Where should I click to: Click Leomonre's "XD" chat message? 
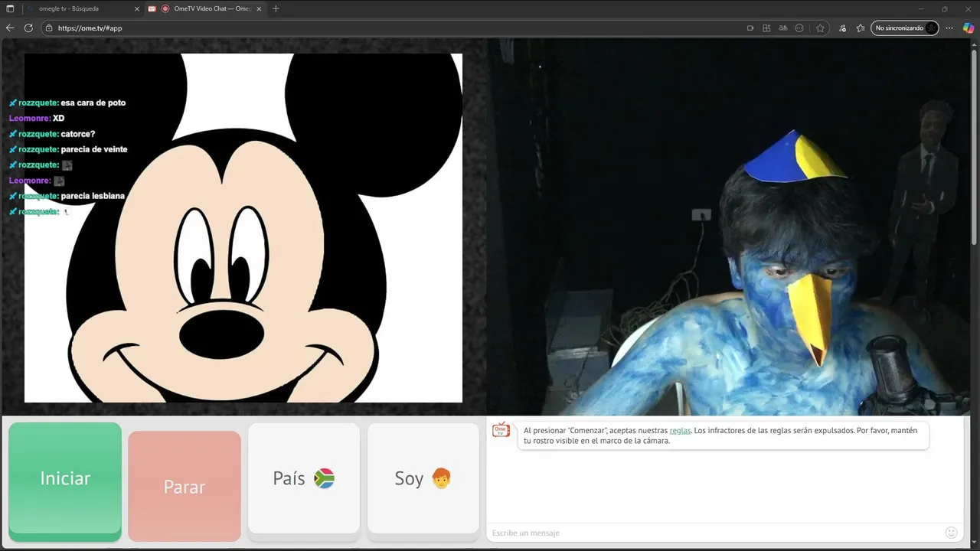coord(58,119)
